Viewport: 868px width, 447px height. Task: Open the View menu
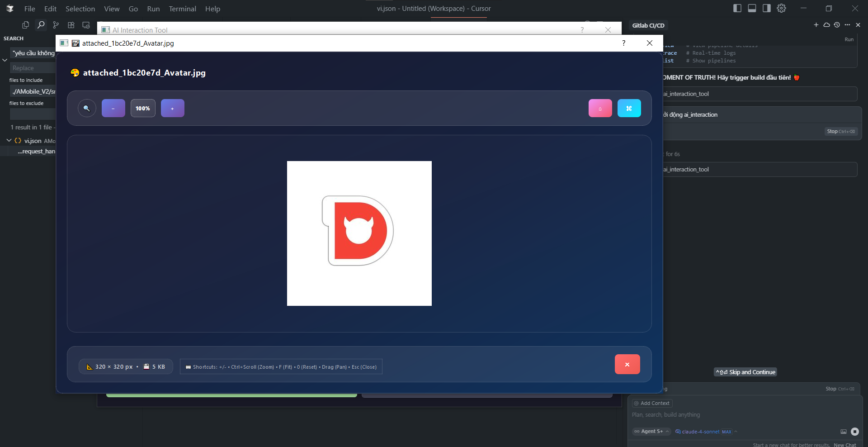point(112,9)
